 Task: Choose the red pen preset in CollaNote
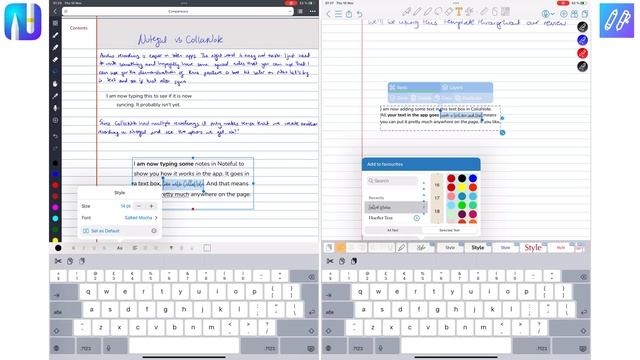582,53
